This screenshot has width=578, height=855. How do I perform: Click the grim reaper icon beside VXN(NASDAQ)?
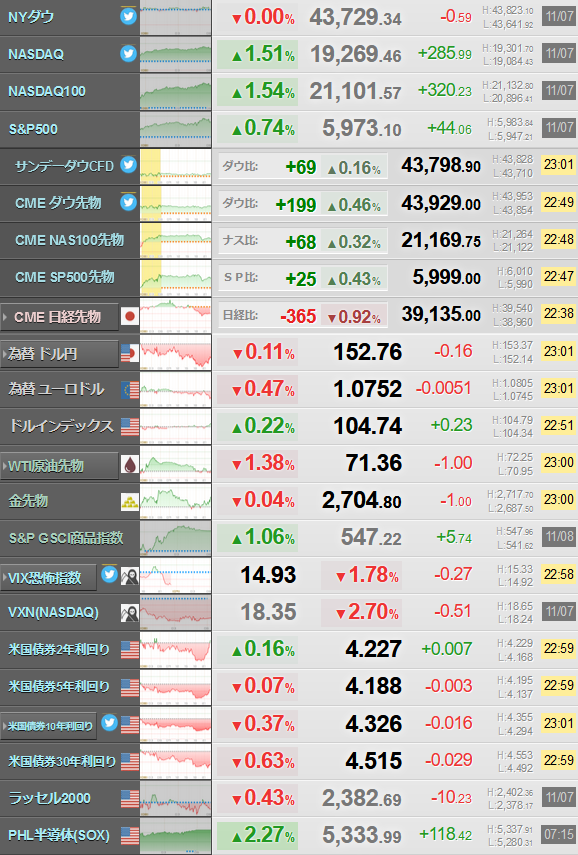(130, 613)
